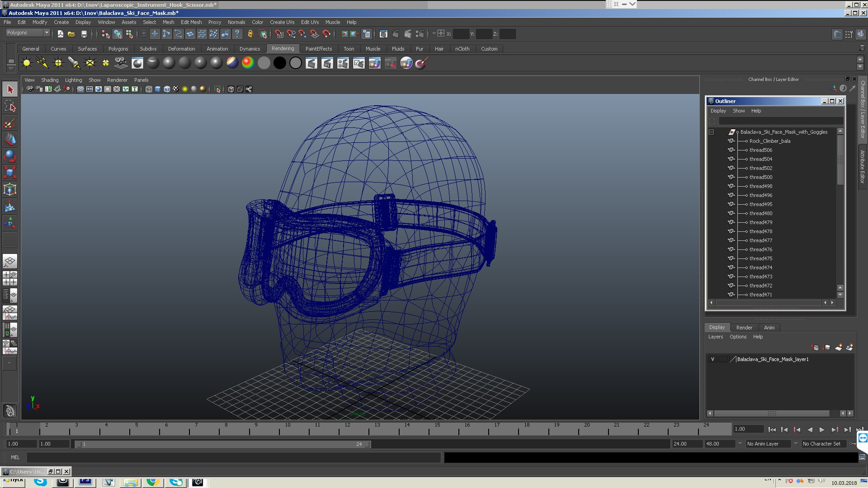
Task: Open the shelf menu arrow below tabs
Action: 11,68
